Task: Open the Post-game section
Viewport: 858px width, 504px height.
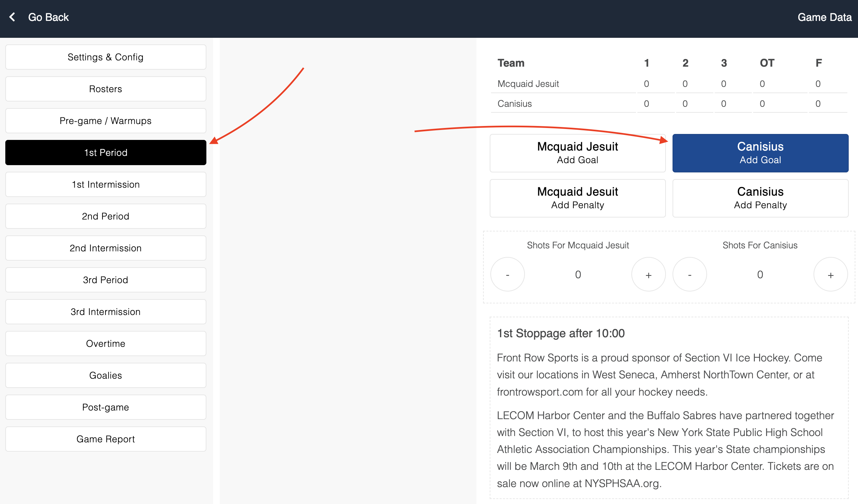Action: point(106,407)
